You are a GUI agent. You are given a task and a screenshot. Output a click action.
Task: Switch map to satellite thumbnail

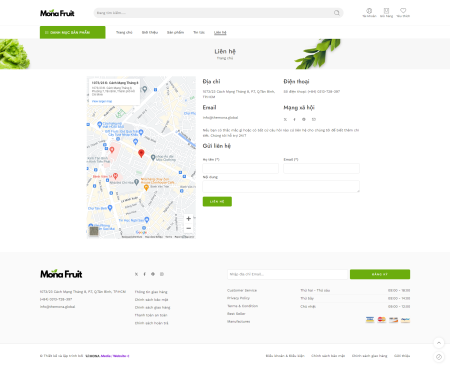coord(94,231)
